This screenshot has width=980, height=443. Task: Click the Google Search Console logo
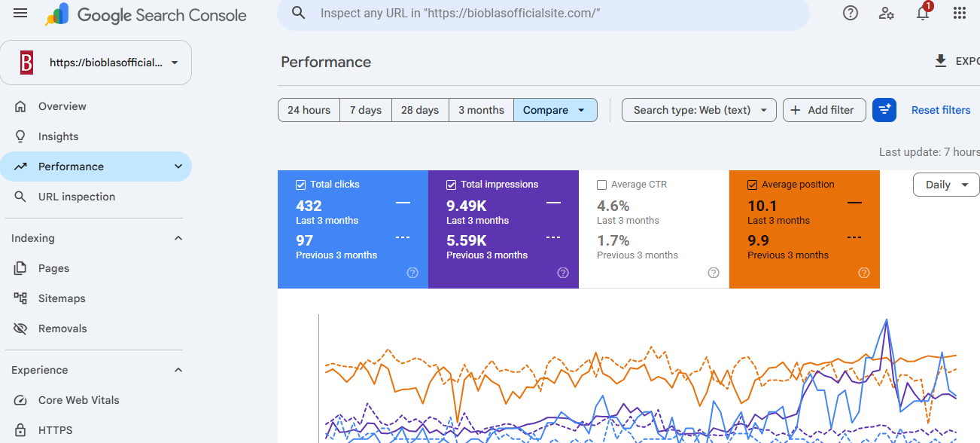pyautogui.click(x=146, y=14)
